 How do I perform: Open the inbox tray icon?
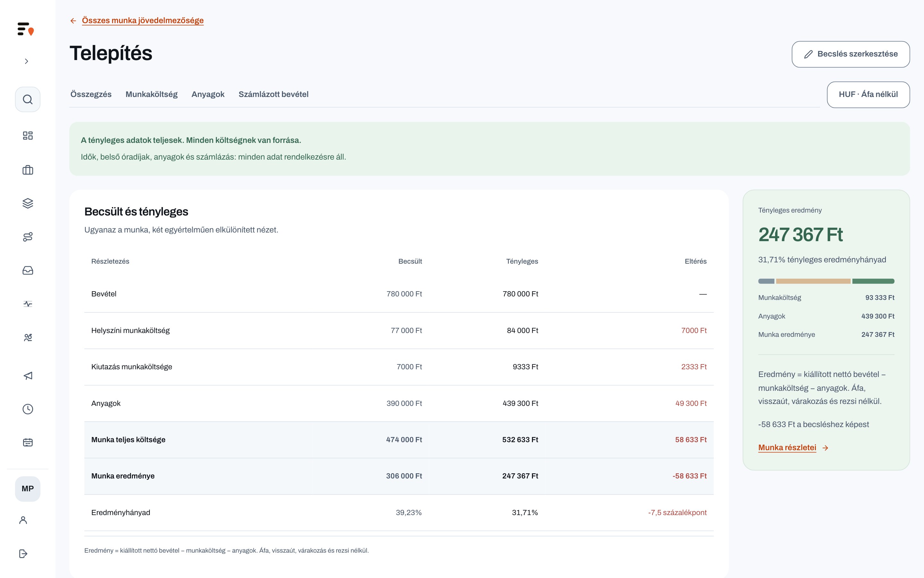[x=28, y=270]
